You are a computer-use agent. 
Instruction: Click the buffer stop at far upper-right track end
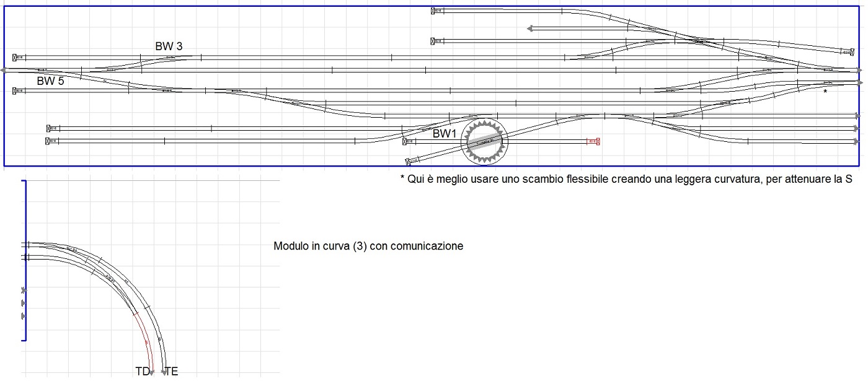(852, 52)
